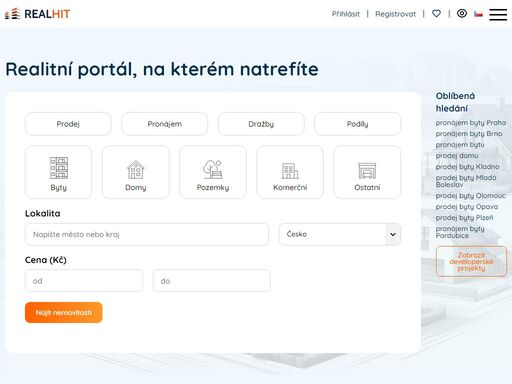Click the Najít nemovitosti button
This screenshot has height=384, width=512.
coord(64,313)
